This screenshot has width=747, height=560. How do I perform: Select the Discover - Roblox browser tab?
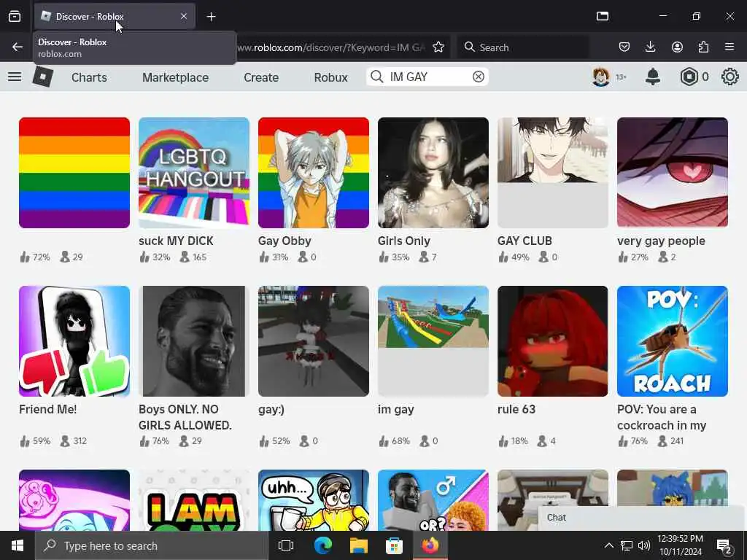point(115,16)
